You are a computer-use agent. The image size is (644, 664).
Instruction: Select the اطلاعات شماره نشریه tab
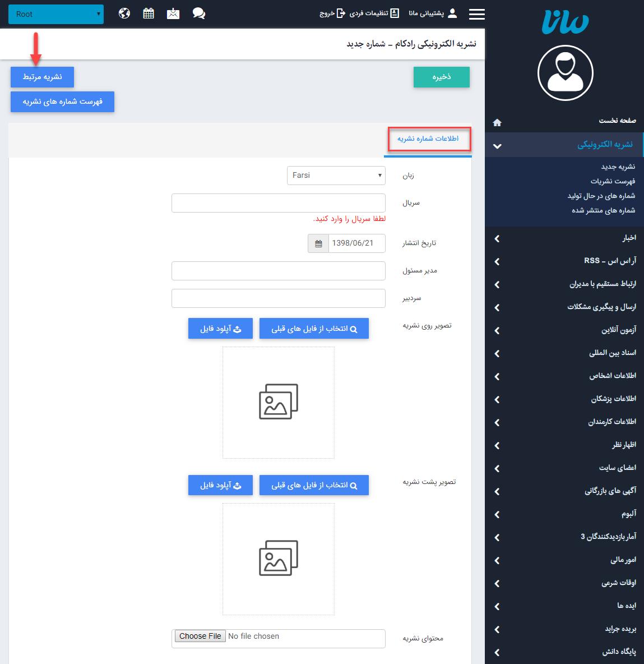coord(429,139)
